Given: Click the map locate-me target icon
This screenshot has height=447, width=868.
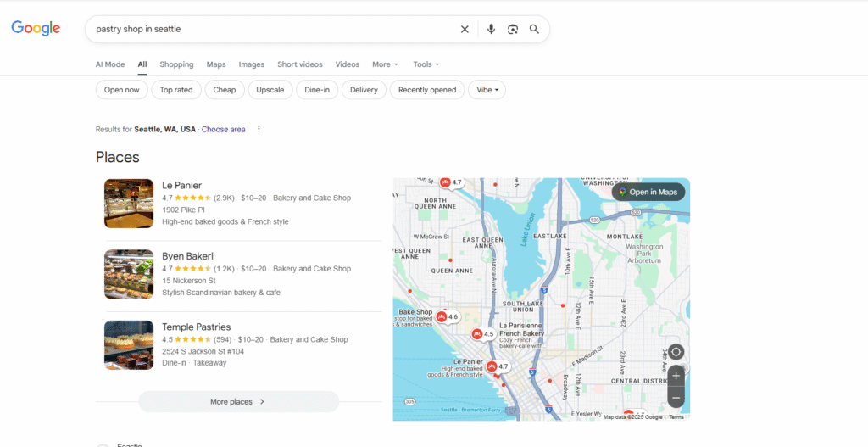Looking at the screenshot, I should coord(676,352).
